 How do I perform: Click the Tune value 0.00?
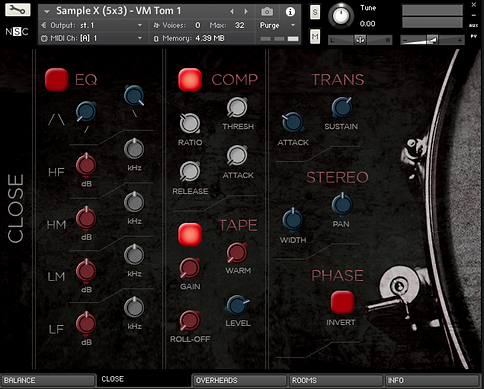[x=367, y=24]
